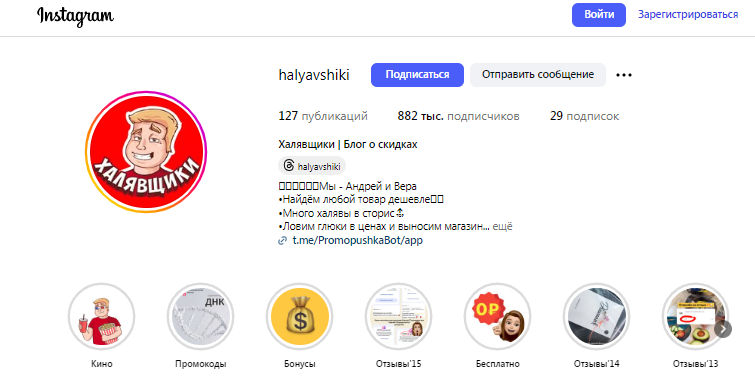Open the Бесплатно highlight circle

click(x=497, y=316)
